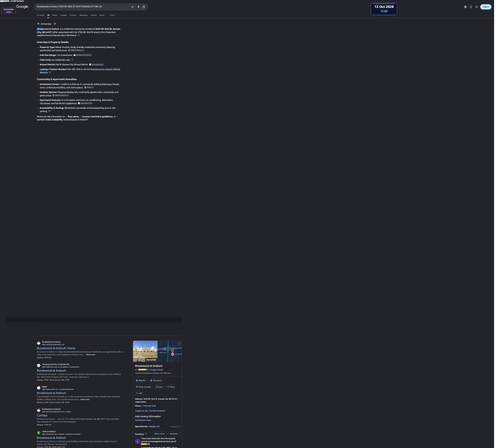View the property photo thumbnail

(x=145, y=351)
